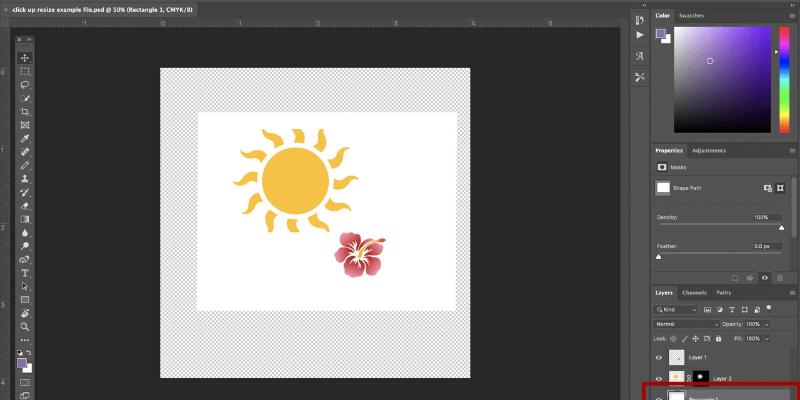
Task: Open the Glyphs panel icon
Action: (640, 56)
